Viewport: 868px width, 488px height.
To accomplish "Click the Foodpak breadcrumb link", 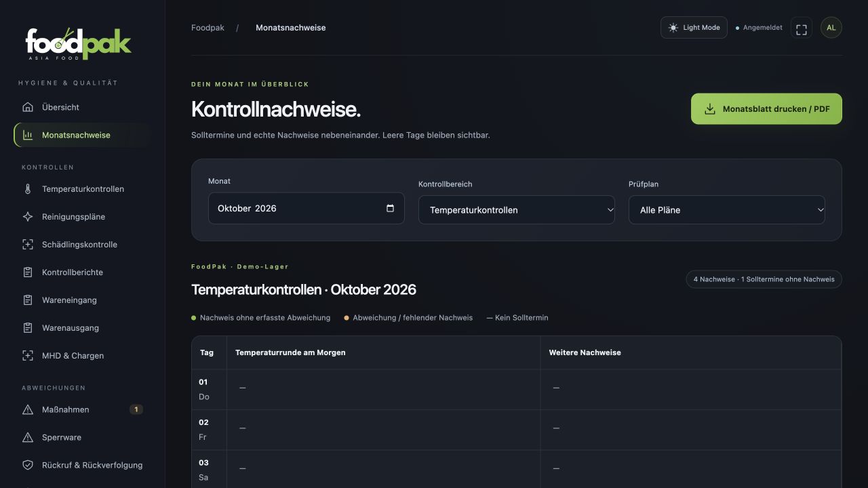I will click(x=208, y=28).
